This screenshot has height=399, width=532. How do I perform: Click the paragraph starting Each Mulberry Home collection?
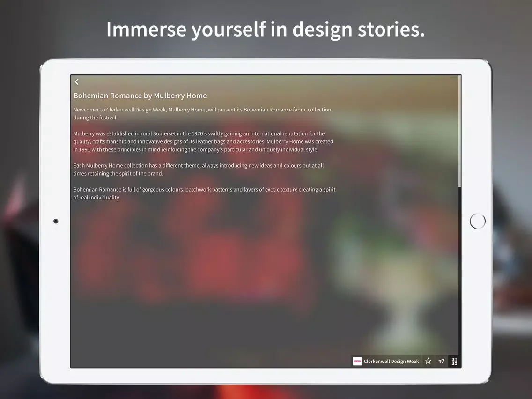point(199,170)
